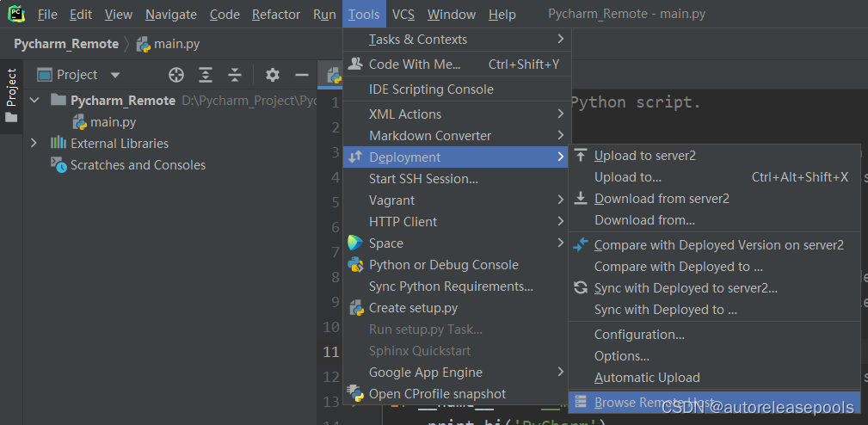The image size is (868, 425).
Task: Click the Expand All icon in Project panel
Action: [x=206, y=75]
